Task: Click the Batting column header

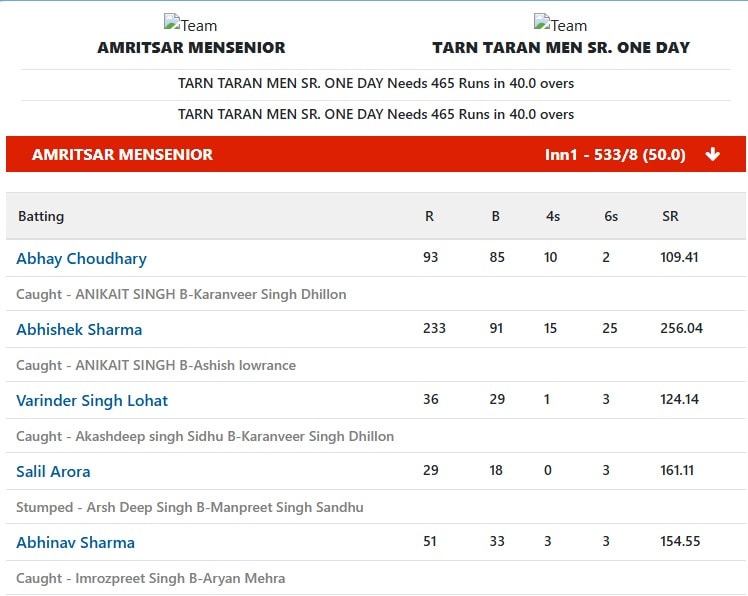Action: pyautogui.click(x=41, y=216)
